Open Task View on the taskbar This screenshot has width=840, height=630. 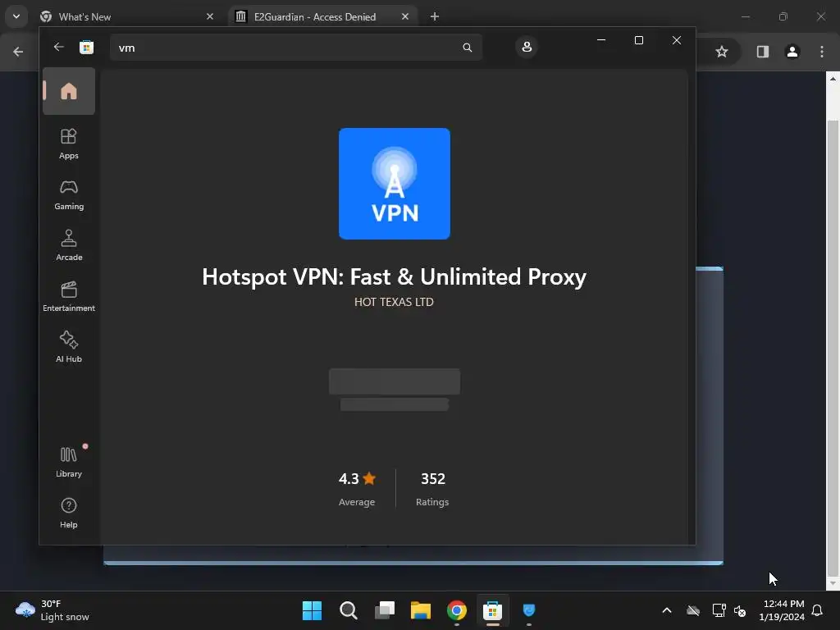coord(385,610)
